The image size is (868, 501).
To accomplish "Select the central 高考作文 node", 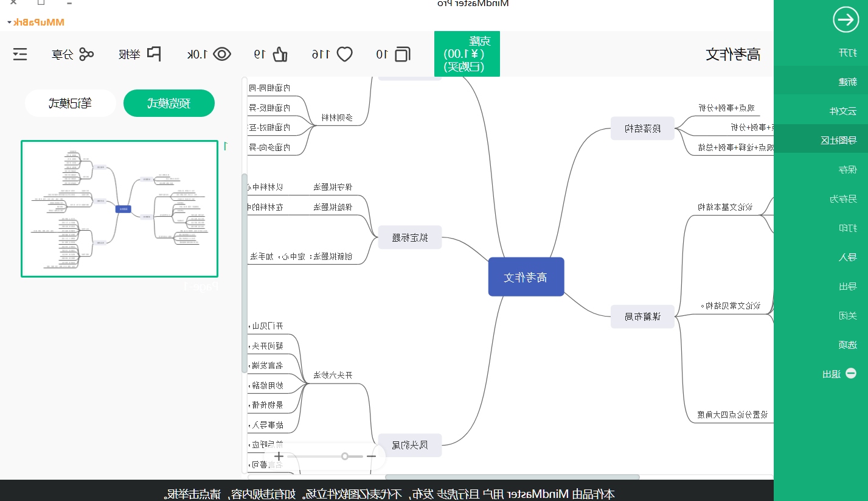I will (x=526, y=277).
